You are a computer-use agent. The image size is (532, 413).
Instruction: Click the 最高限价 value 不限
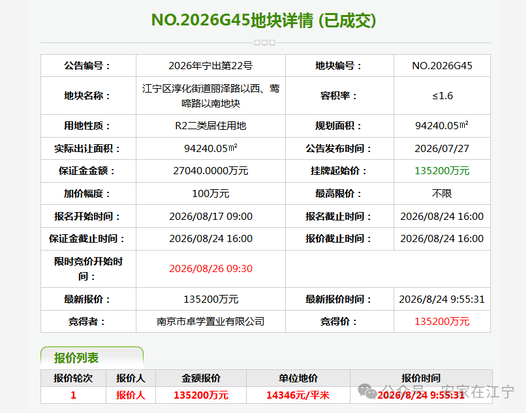(442, 194)
